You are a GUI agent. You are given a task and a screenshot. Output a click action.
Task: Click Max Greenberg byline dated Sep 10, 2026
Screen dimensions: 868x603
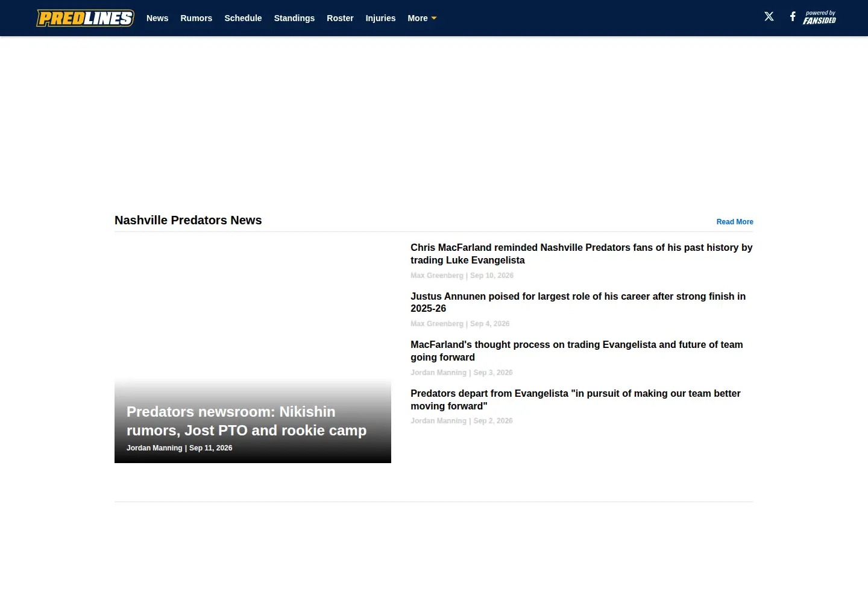tap(462, 276)
